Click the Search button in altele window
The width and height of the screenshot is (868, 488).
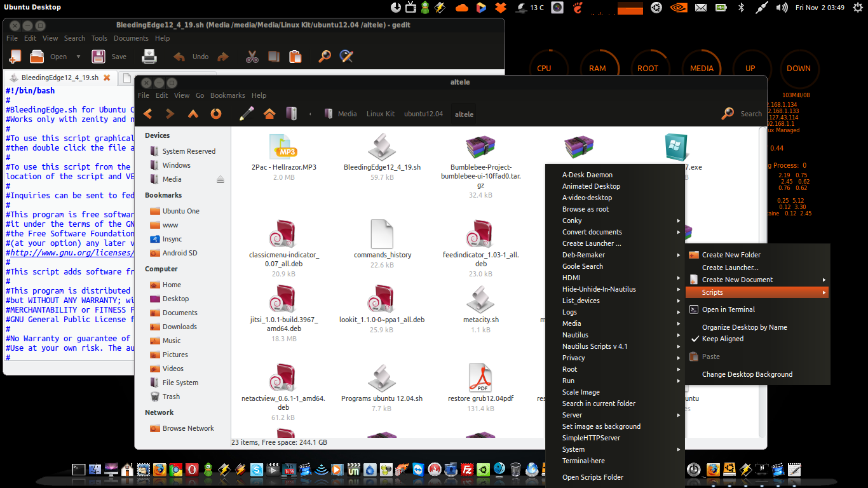pos(742,114)
